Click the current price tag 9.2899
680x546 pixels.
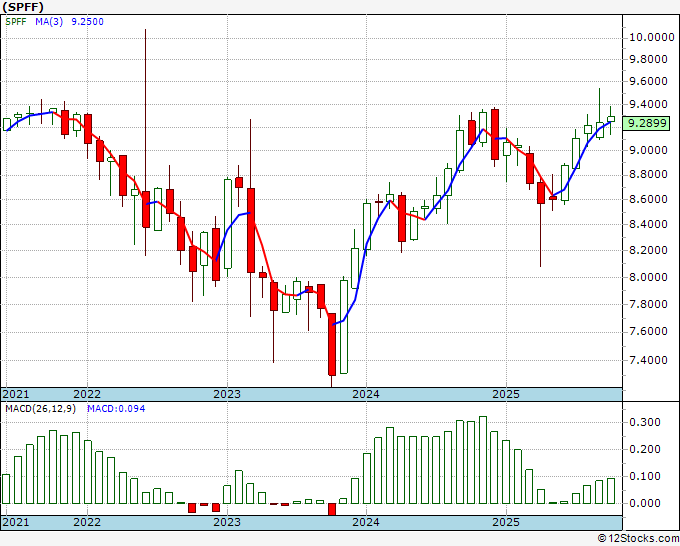(x=647, y=123)
